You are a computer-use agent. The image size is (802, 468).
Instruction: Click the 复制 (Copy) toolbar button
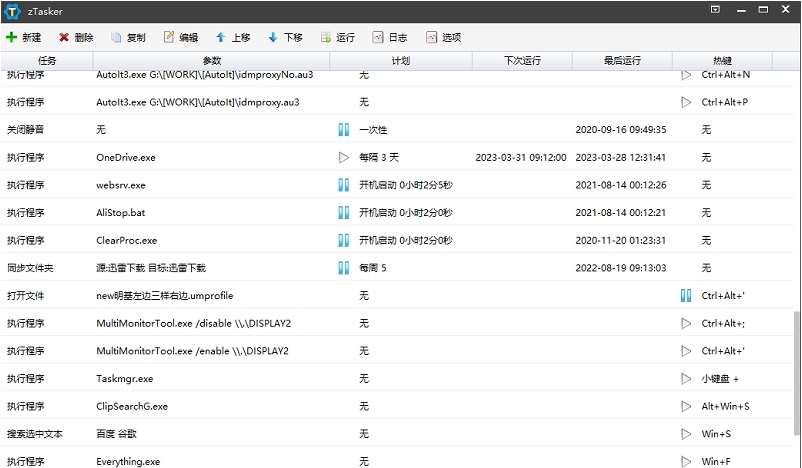click(128, 37)
